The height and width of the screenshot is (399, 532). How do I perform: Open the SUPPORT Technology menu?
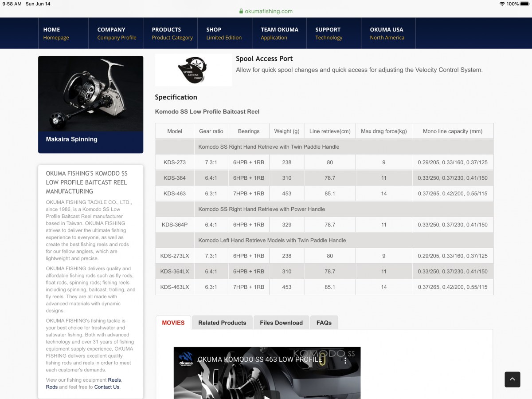(334, 33)
